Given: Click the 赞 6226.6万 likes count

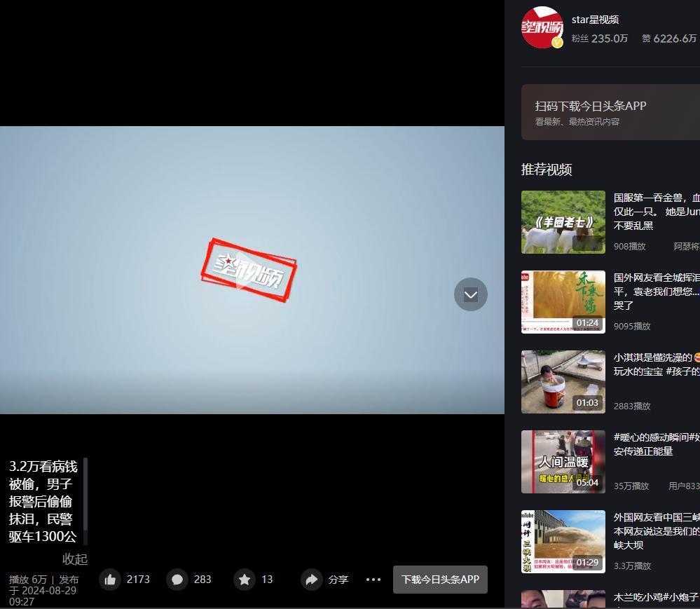Looking at the screenshot, I should click(669, 39).
